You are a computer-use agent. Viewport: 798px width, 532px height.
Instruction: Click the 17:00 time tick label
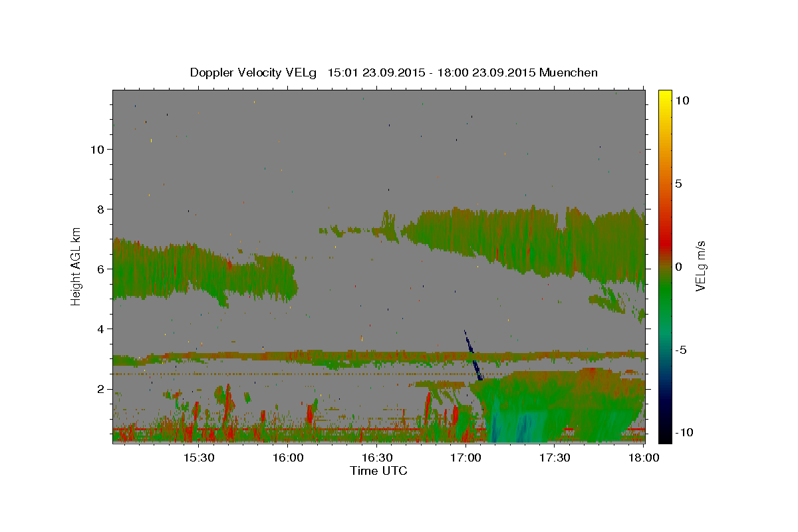click(x=465, y=458)
